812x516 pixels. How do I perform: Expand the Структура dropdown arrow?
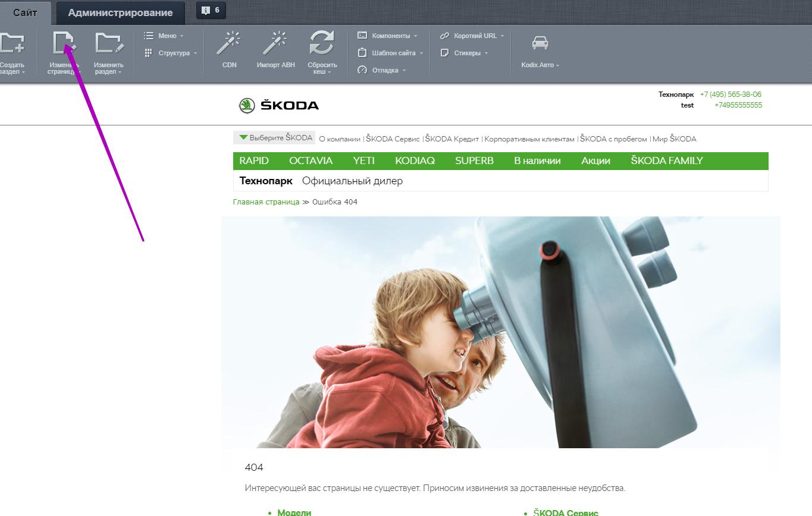click(x=195, y=54)
